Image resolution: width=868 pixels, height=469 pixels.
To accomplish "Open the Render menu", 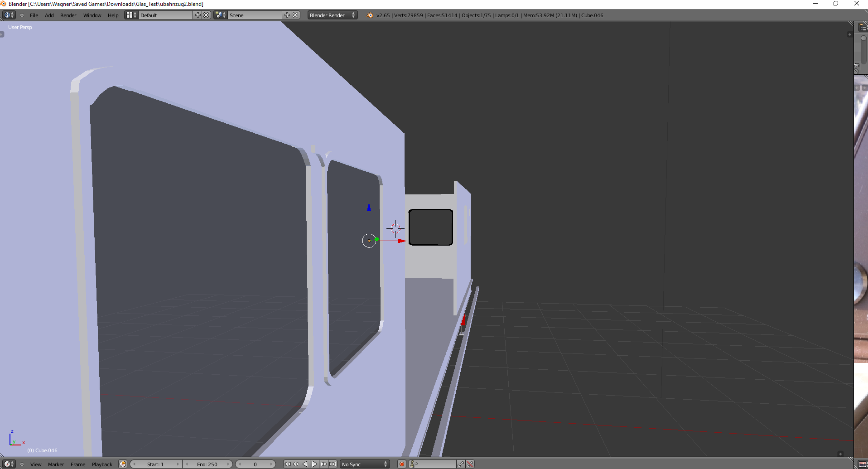I will [68, 15].
